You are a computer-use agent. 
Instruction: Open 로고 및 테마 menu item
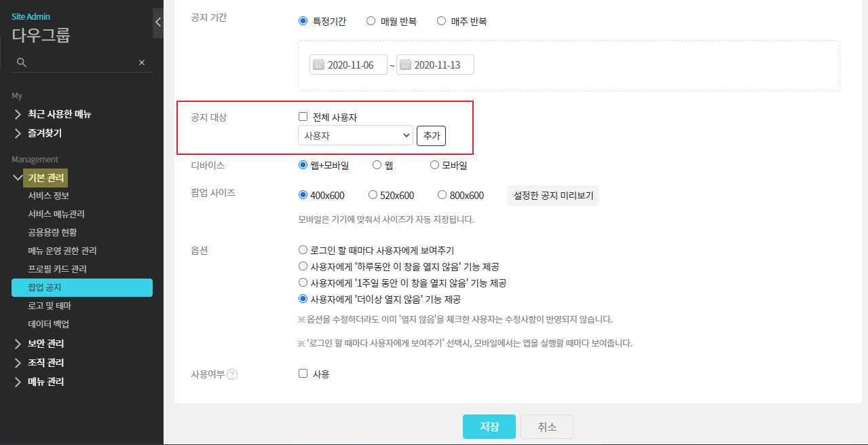coord(50,306)
